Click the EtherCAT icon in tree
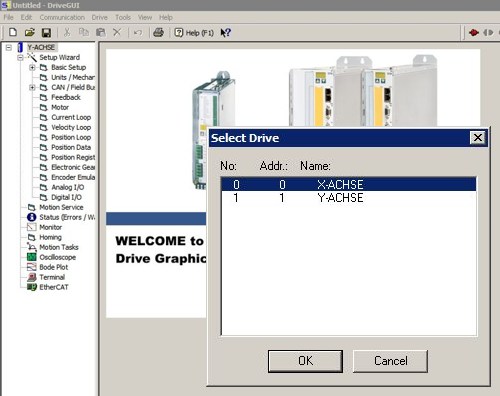The height and width of the screenshot is (396, 500). 32,287
